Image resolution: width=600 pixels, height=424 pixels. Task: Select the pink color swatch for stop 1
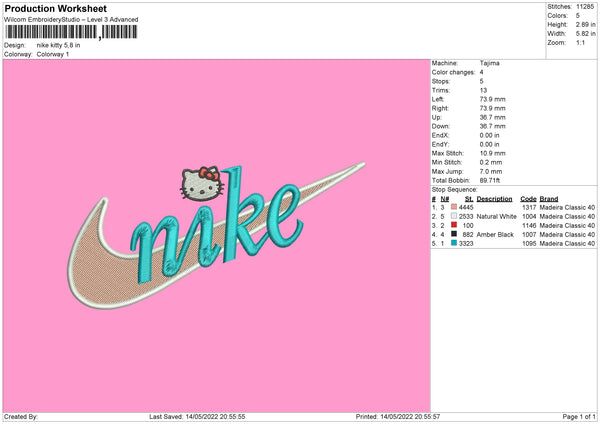tap(454, 207)
